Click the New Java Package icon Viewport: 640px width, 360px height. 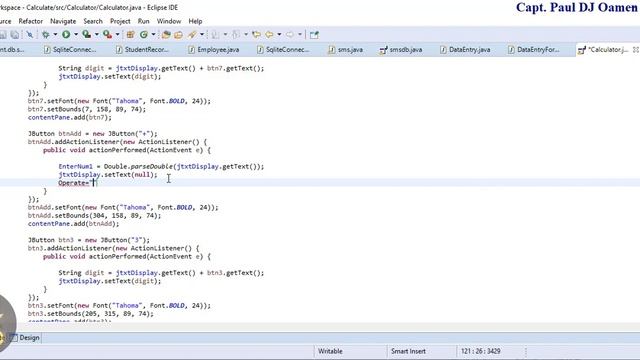[131, 35]
